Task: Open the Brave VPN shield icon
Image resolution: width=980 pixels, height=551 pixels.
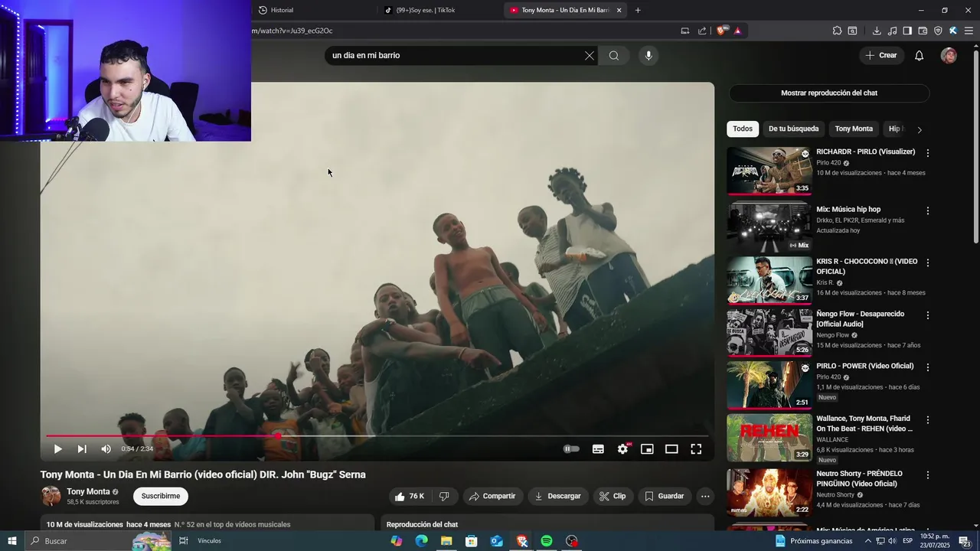Action: coord(938,31)
